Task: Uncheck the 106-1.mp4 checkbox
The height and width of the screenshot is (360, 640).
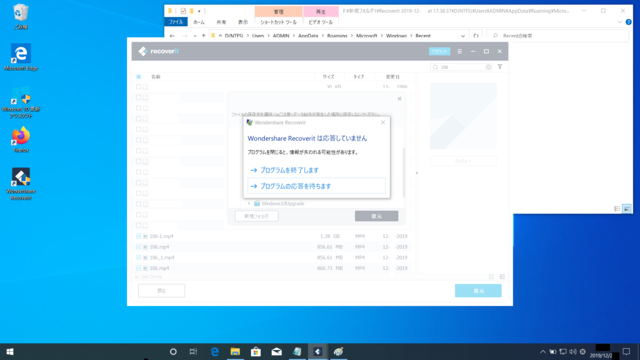Action: (x=139, y=236)
